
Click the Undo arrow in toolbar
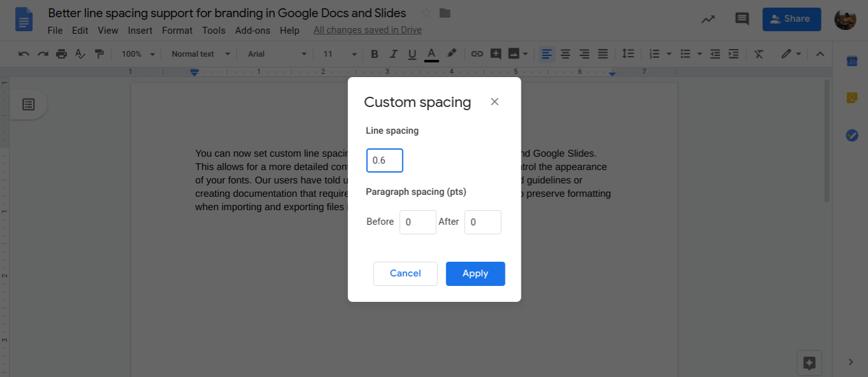[24, 54]
